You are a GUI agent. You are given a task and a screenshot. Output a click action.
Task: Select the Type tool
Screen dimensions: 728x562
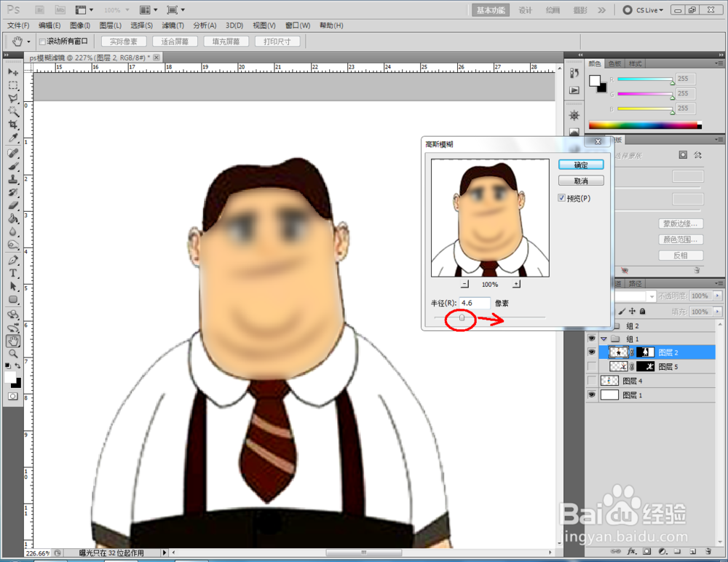tap(13, 273)
